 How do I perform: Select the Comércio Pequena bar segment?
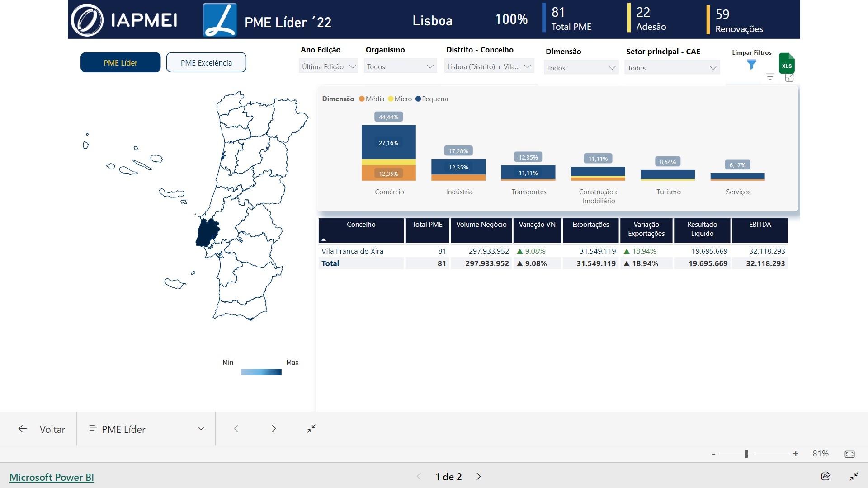389,142
